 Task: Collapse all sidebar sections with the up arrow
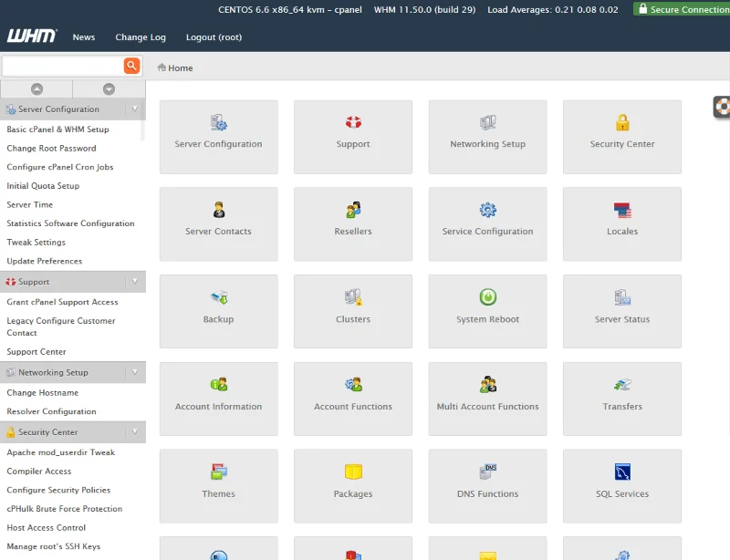pos(36,88)
